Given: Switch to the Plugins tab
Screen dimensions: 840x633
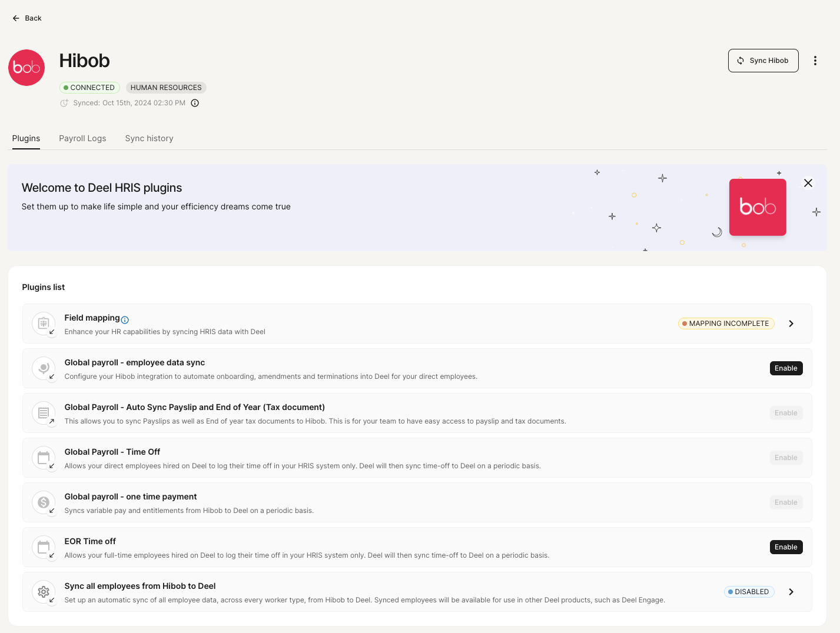Looking at the screenshot, I should tap(26, 138).
